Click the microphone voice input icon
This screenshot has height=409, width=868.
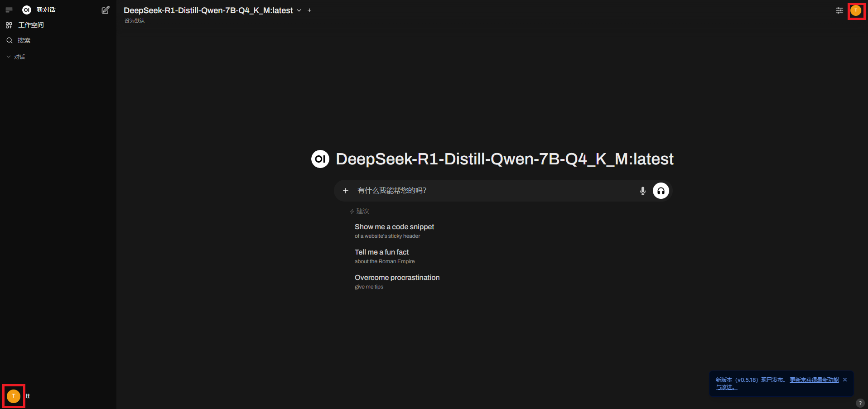(x=642, y=191)
